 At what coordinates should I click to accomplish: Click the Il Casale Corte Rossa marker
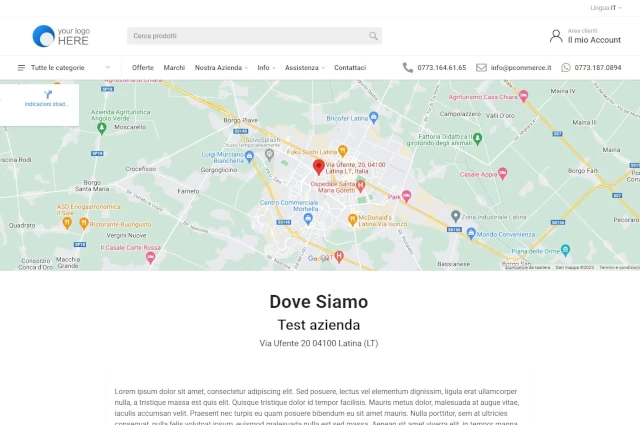point(150,257)
